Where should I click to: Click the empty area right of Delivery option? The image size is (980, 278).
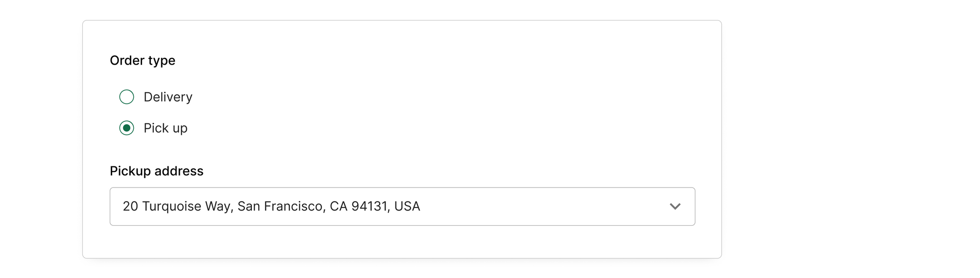pyautogui.click(x=441, y=97)
